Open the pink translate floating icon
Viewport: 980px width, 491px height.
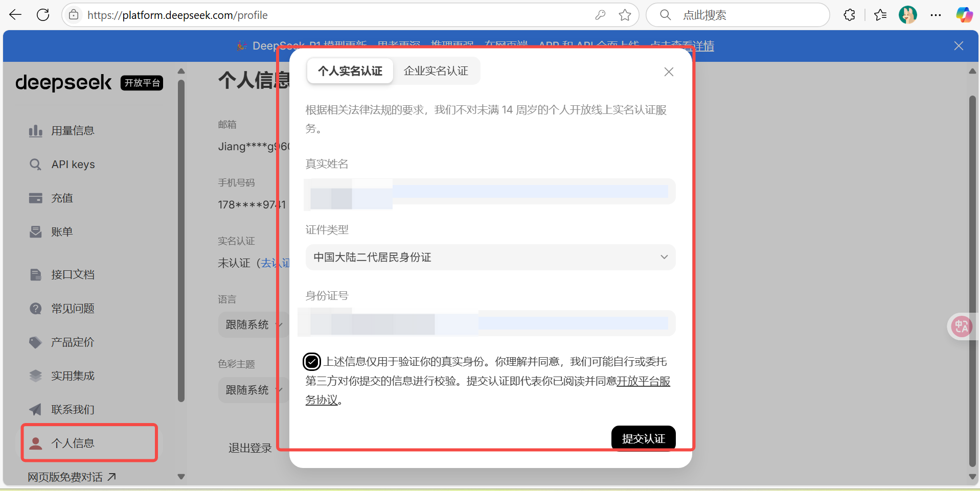pos(962,326)
